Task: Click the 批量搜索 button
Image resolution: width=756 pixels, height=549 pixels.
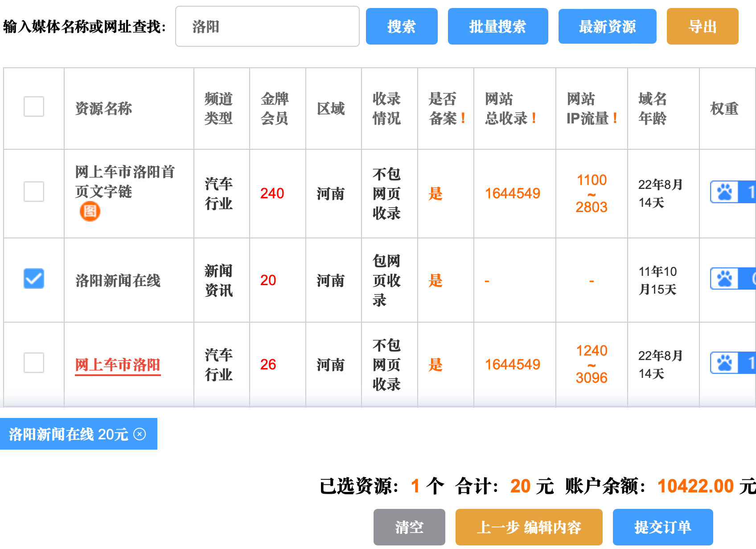Action: pos(497,26)
